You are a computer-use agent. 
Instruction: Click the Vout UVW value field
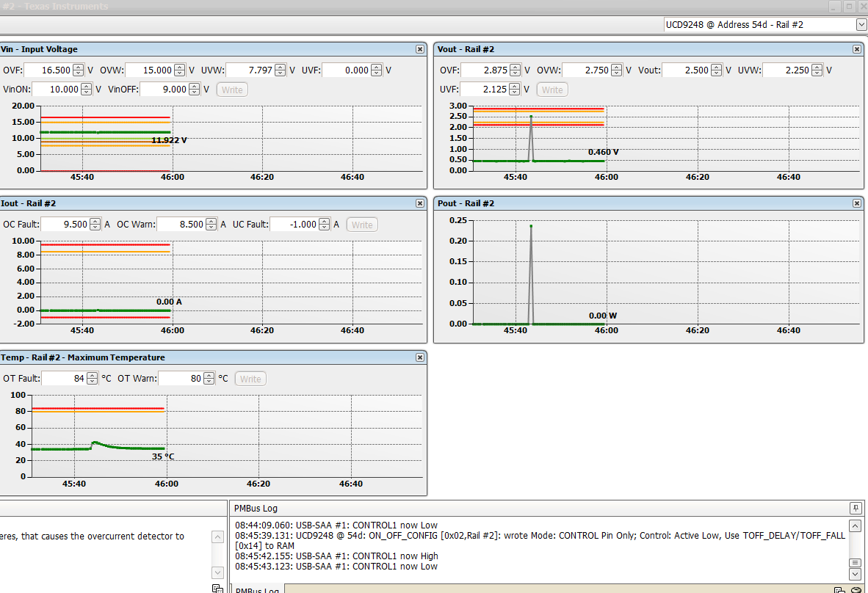point(787,70)
